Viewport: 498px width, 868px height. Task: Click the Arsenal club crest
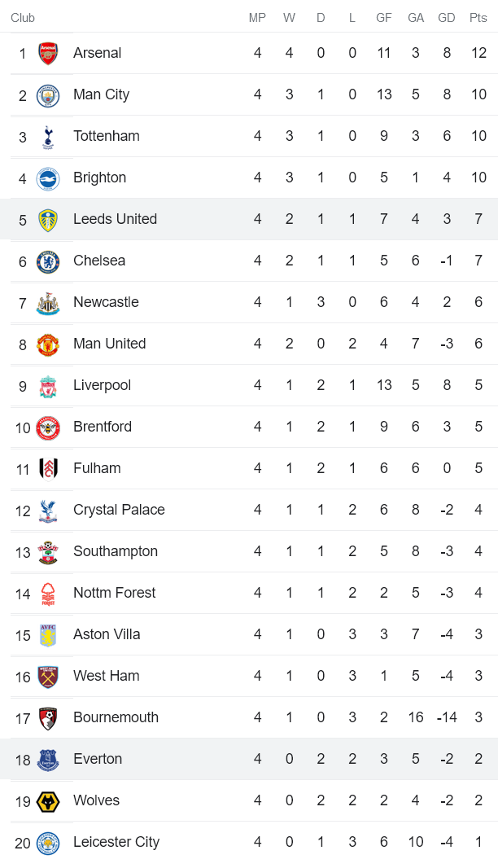click(x=47, y=53)
